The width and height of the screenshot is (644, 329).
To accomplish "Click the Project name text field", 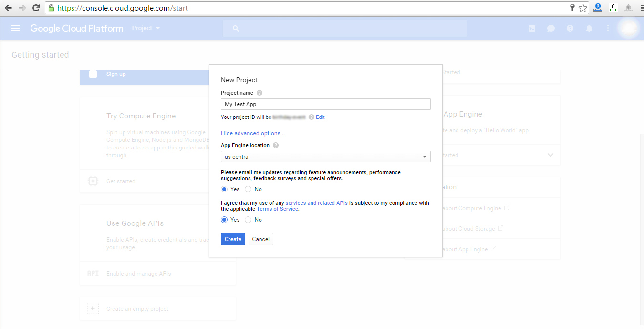I will 326,104.
